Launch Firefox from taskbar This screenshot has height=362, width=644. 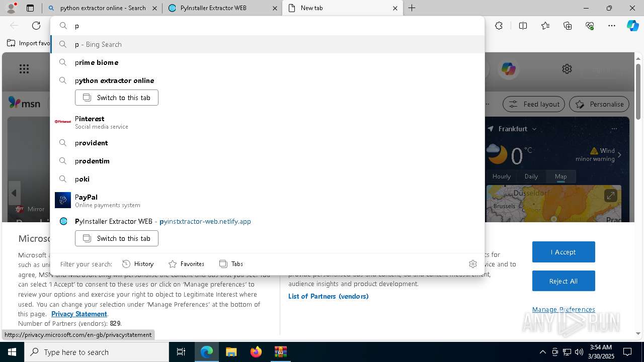point(256,352)
